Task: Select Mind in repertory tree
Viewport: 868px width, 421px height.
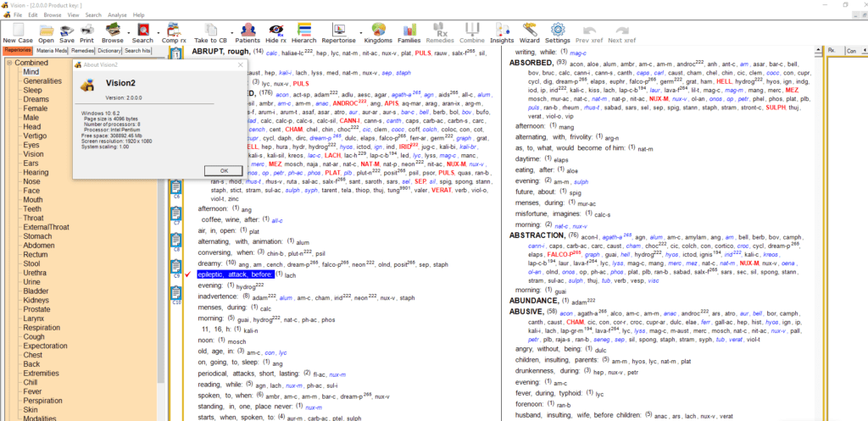Action: pos(31,72)
